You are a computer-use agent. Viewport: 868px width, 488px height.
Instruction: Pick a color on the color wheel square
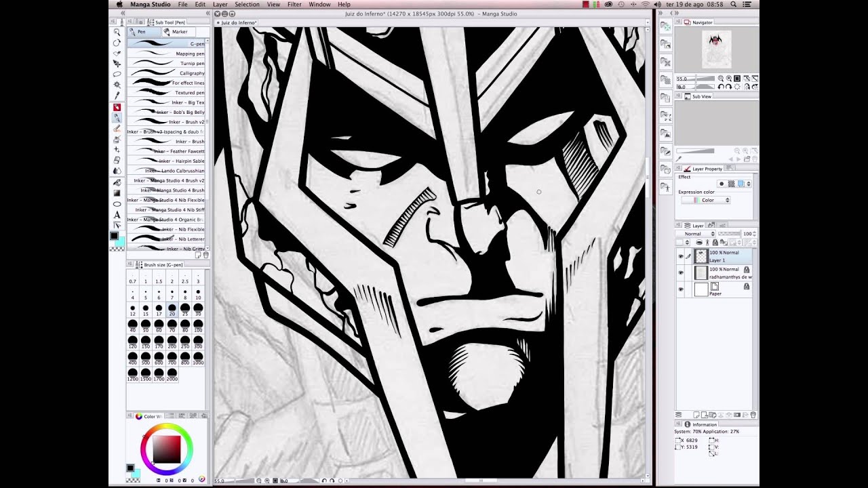click(167, 449)
